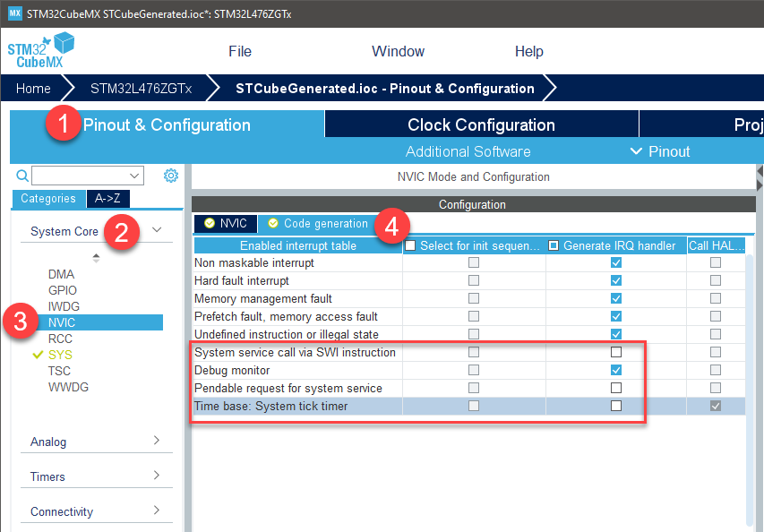Collapse the System Core category

coord(157,230)
